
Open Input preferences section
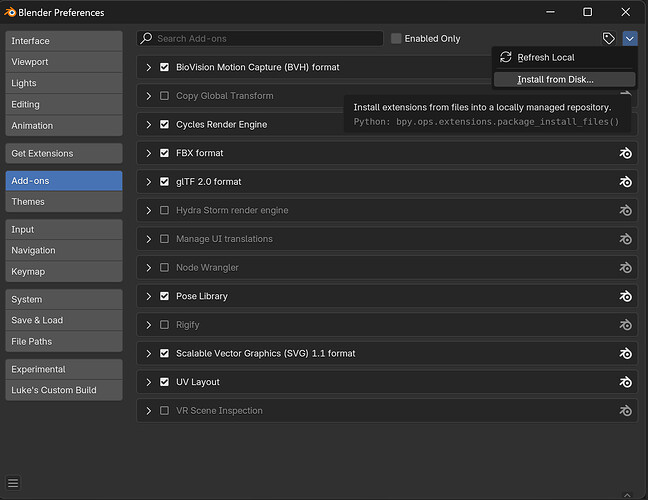[64, 229]
